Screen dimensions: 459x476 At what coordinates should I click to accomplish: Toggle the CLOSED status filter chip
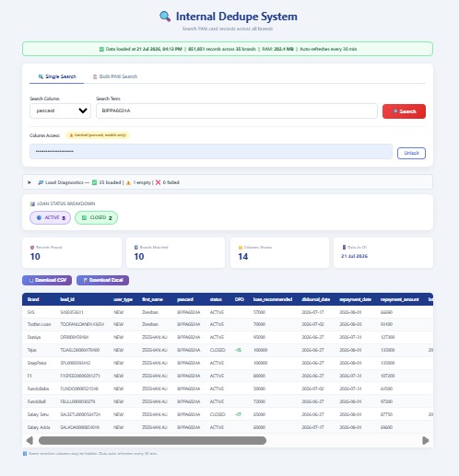point(96,217)
